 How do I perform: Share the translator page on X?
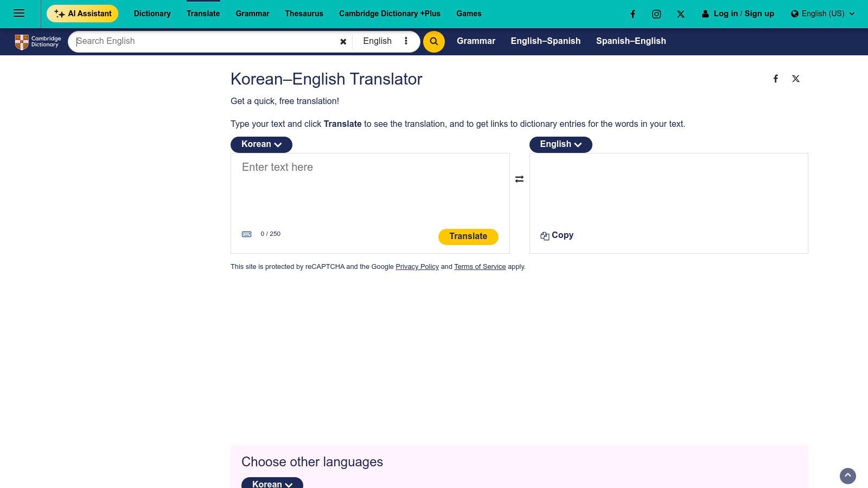[x=795, y=78]
